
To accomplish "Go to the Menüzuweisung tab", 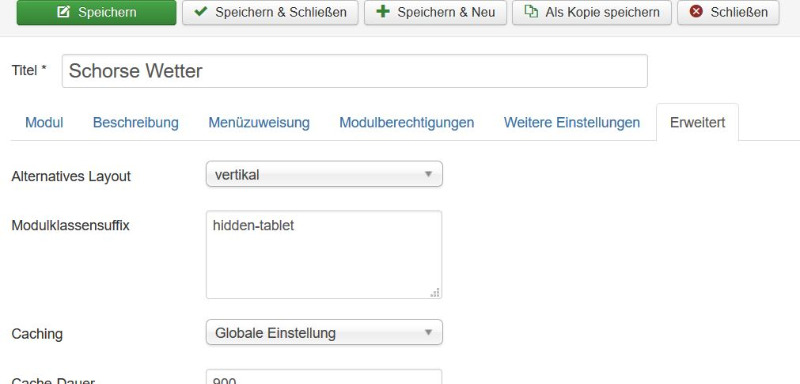I will click(x=259, y=123).
